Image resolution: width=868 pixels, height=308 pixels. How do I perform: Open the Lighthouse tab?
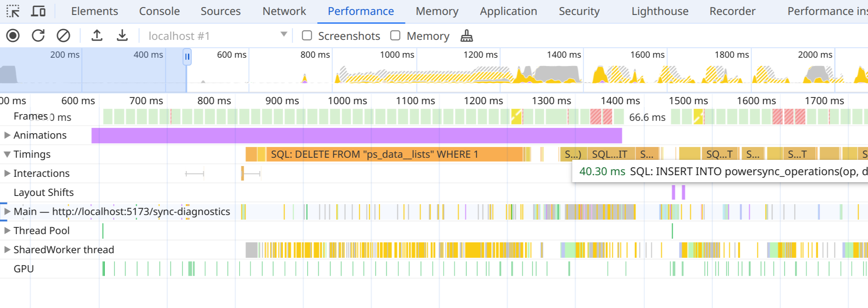click(x=660, y=11)
